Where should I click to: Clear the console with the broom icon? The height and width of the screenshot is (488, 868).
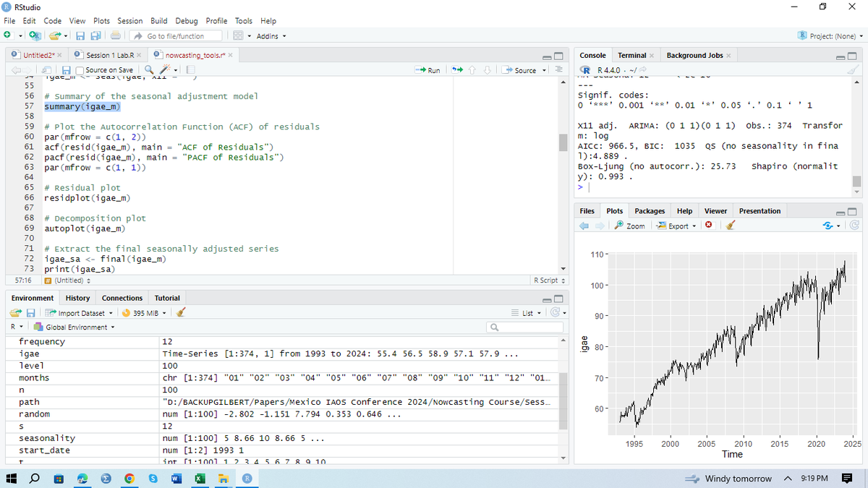tap(853, 70)
